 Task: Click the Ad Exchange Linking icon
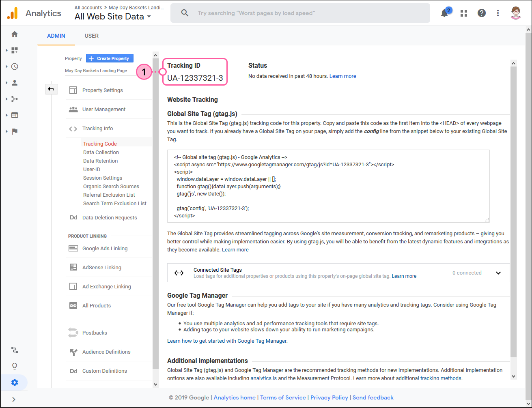coord(73,286)
